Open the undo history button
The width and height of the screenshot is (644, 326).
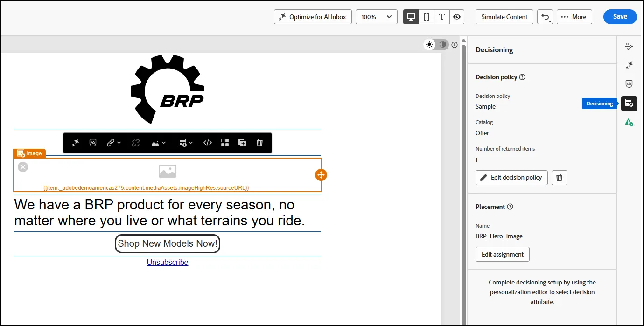point(545,17)
